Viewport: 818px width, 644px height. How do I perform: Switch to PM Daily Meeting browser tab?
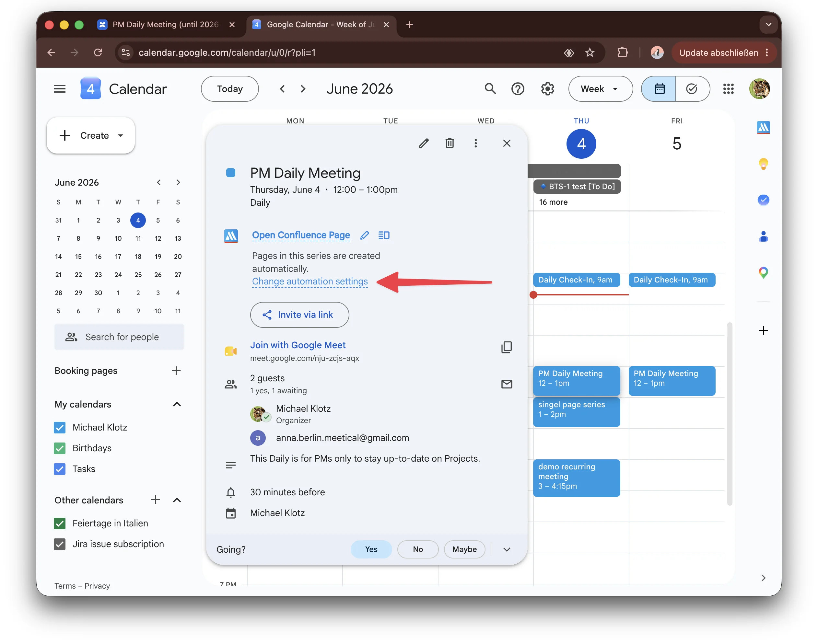[x=167, y=25]
